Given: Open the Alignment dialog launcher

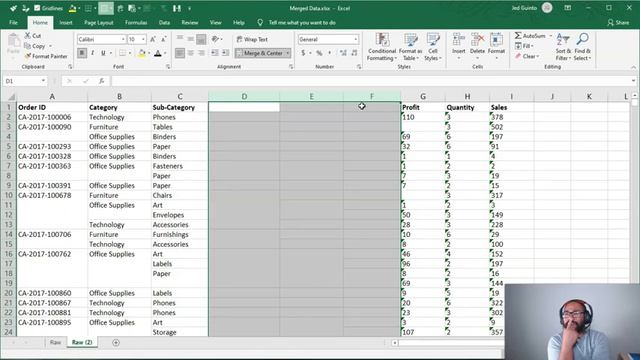Looking at the screenshot, I should click(x=291, y=67).
